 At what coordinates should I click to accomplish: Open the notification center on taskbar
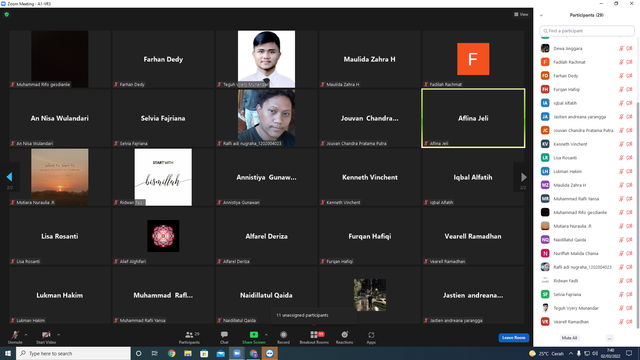pos(629,353)
